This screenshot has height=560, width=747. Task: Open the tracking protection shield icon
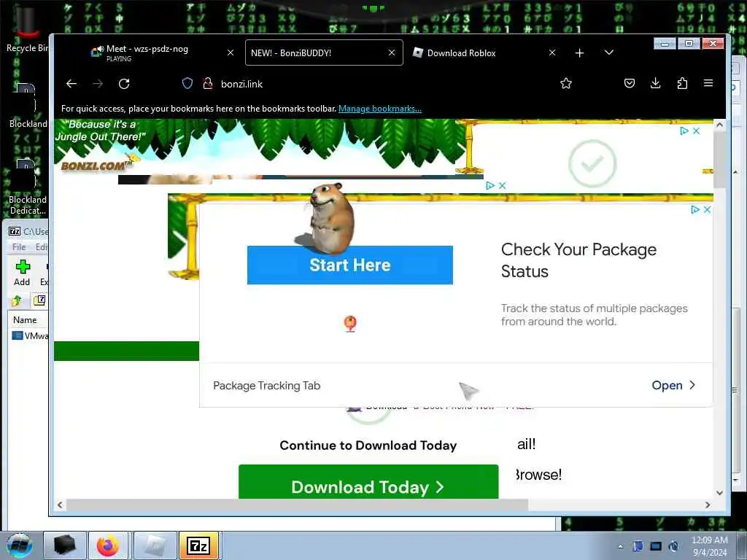pos(187,84)
